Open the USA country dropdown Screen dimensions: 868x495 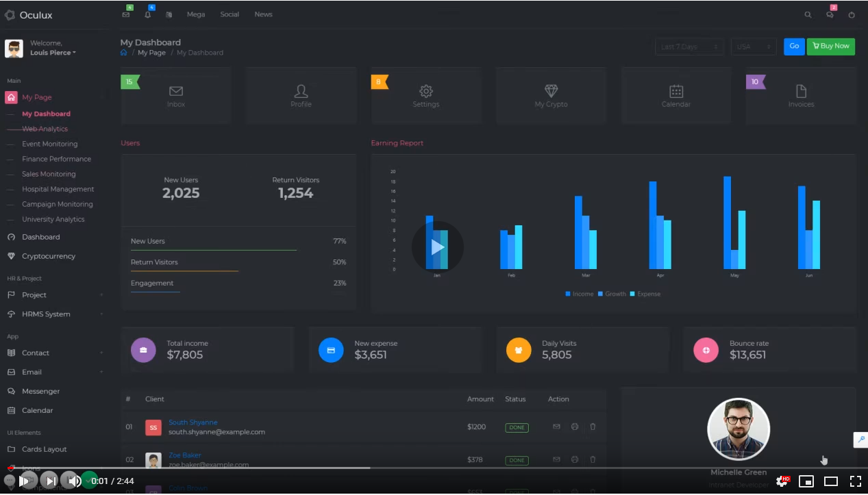pos(753,47)
